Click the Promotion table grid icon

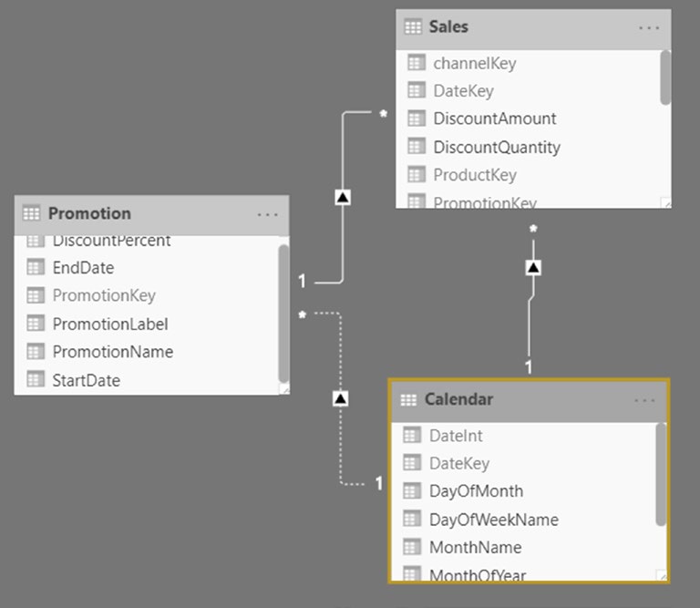[x=31, y=213]
